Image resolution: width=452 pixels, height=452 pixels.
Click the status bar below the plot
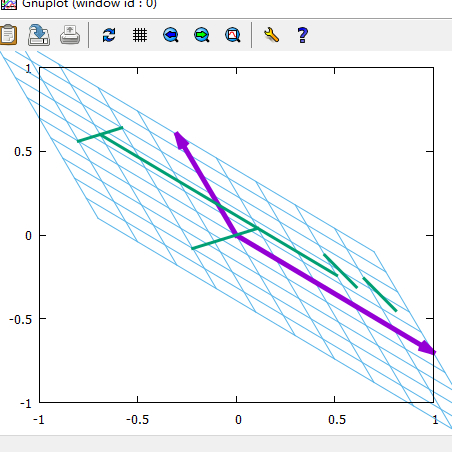click(x=226, y=444)
